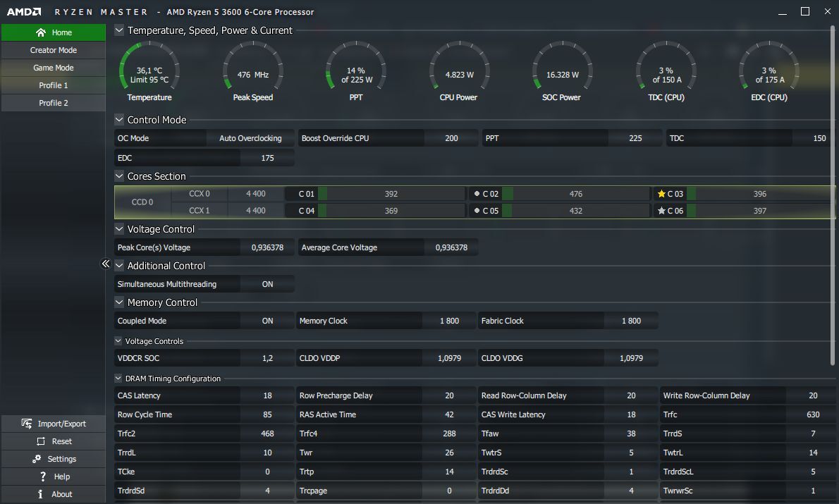Click the PPT gauge
This screenshot has width=839, height=504.
tap(356, 66)
